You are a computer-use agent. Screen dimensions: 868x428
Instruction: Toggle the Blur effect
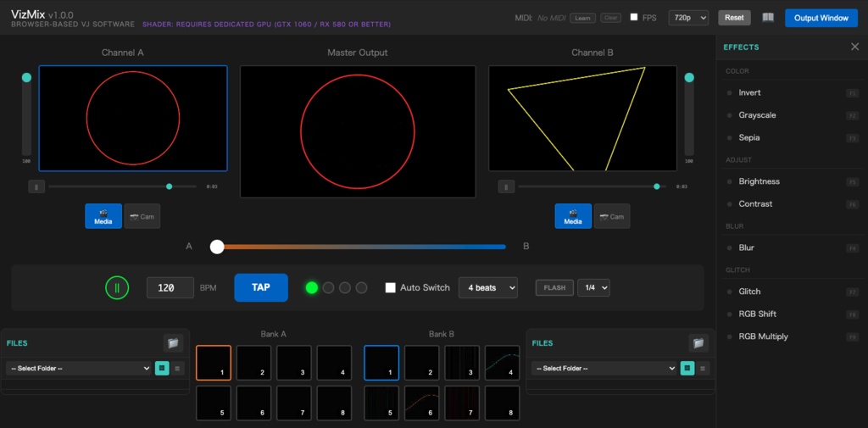coord(793,248)
